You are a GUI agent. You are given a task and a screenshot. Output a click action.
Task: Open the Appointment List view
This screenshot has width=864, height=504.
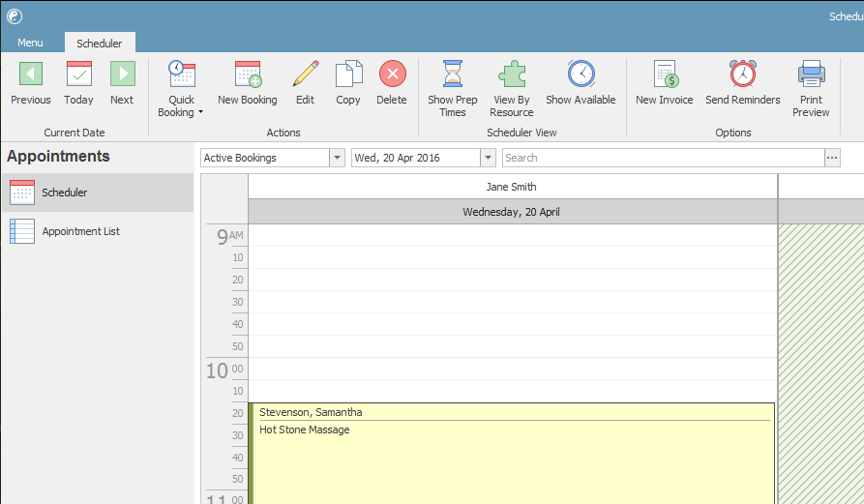pyautogui.click(x=98, y=231)
